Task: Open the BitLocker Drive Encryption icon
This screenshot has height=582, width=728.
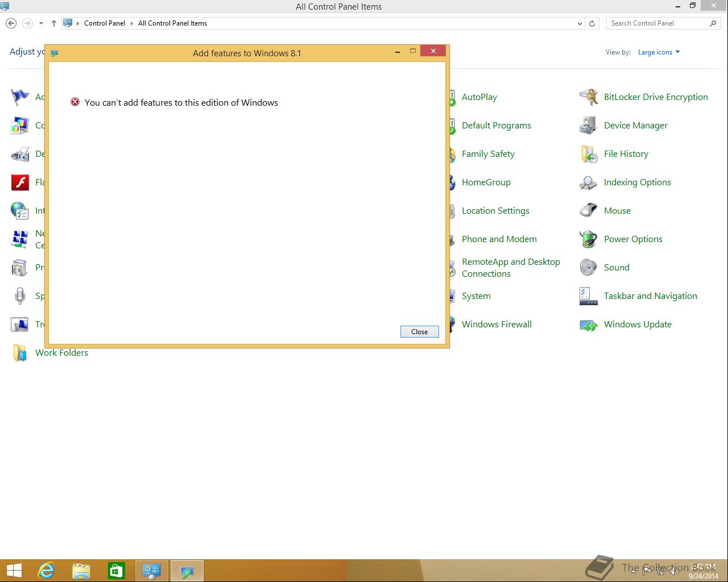Action: [588, 97]
